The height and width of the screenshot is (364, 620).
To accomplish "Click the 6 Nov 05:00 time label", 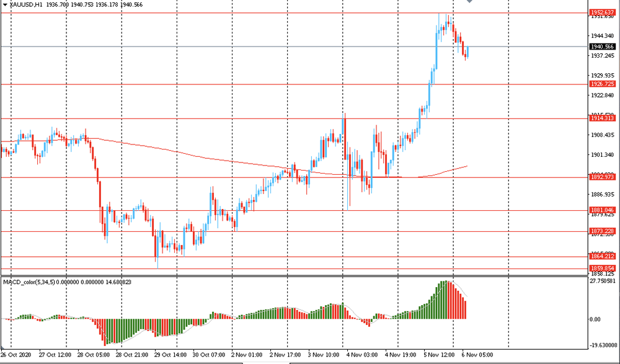I will click(477, 355).
